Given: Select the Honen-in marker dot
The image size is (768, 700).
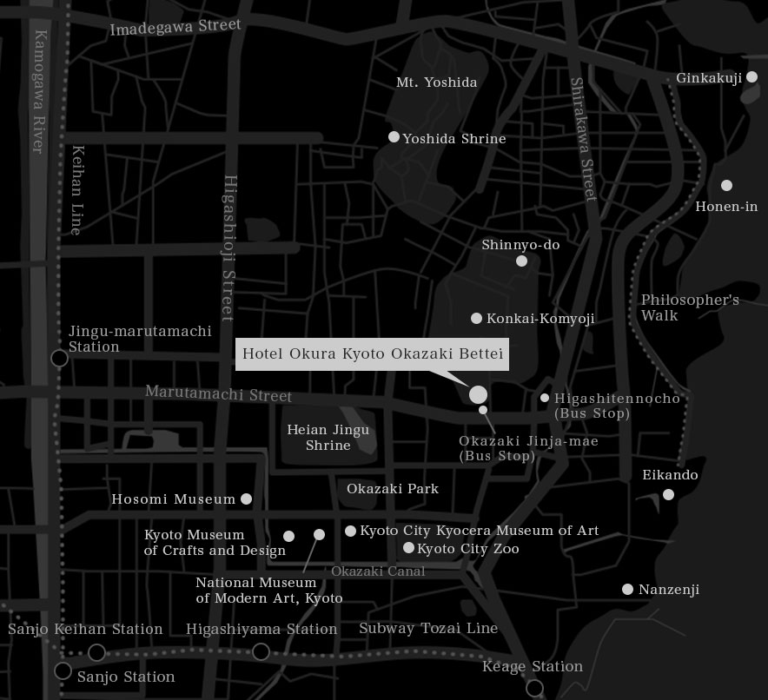Looking at the screenshot, I should point(726,185).
